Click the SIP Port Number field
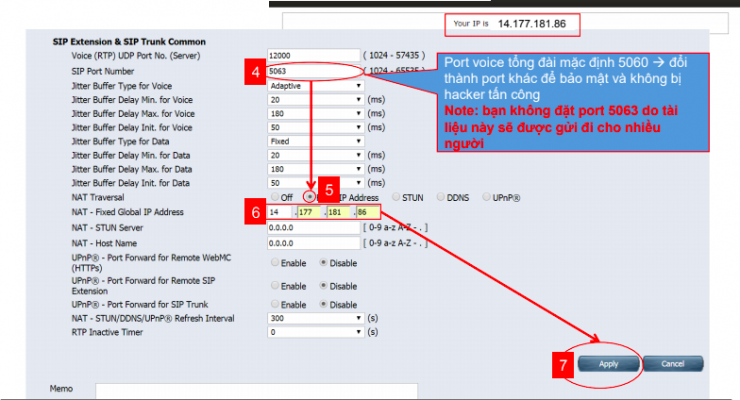 [x=314, y=71]
